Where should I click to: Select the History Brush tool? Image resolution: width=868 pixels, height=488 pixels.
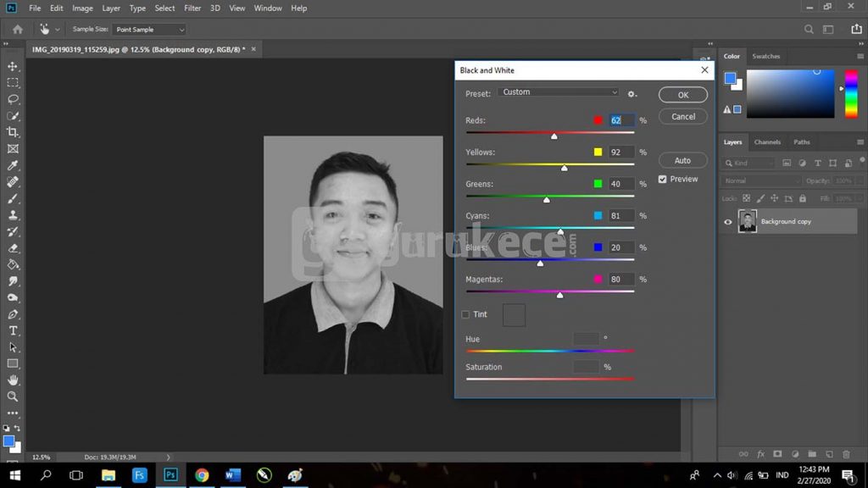(x=13, y=232)
